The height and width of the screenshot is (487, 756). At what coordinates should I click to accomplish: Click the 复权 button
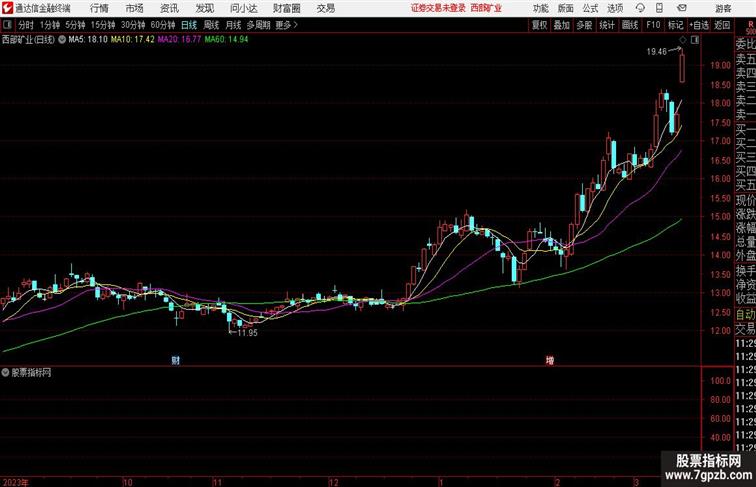[540, 25]
